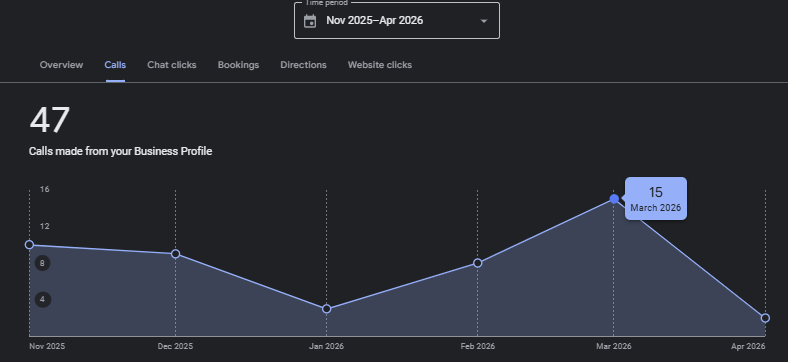
Task: Click the 16 y-axis label
Action: pos(45,190)
